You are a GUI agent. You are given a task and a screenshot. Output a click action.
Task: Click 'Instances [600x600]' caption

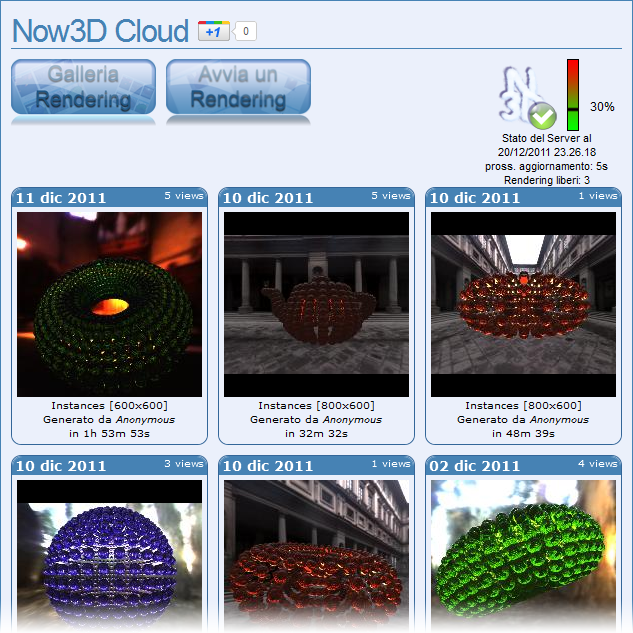(109, 405)
